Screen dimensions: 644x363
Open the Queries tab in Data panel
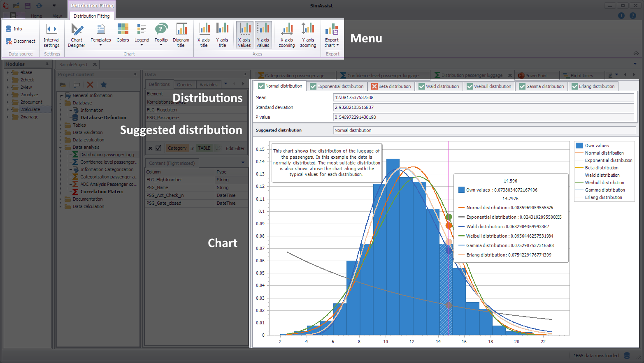[184, 85]
